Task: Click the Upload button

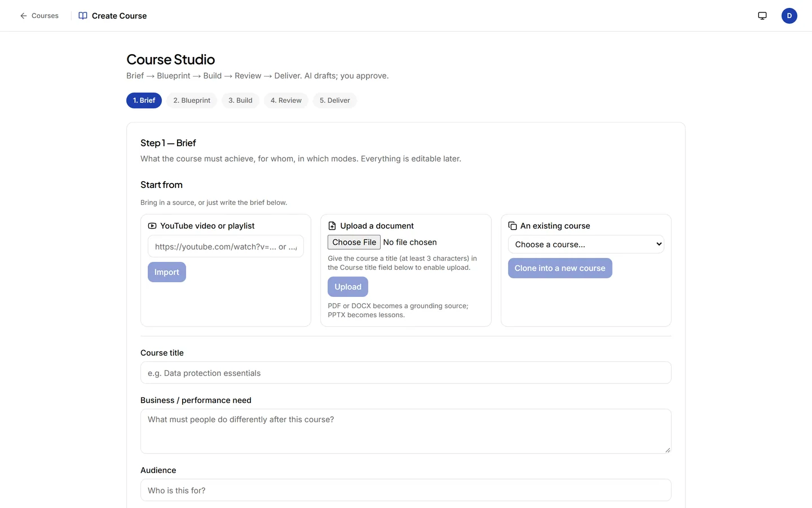Action: coord(348,287)
